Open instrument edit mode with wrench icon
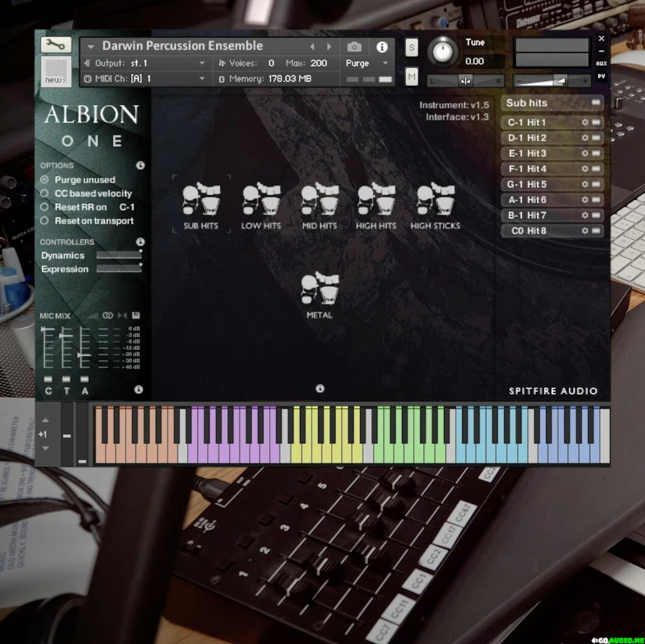The height and width of the screenshot is (644, 645). [56, 44]
